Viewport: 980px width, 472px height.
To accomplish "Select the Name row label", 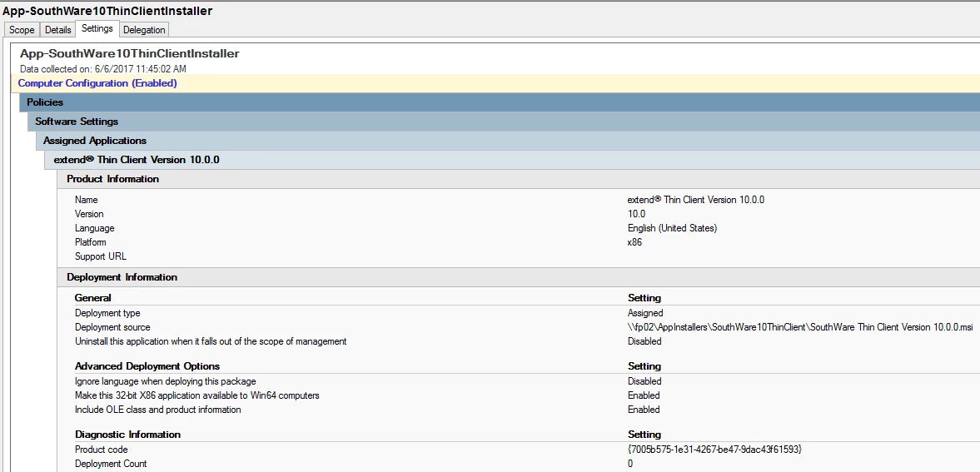I will (87, 200).
